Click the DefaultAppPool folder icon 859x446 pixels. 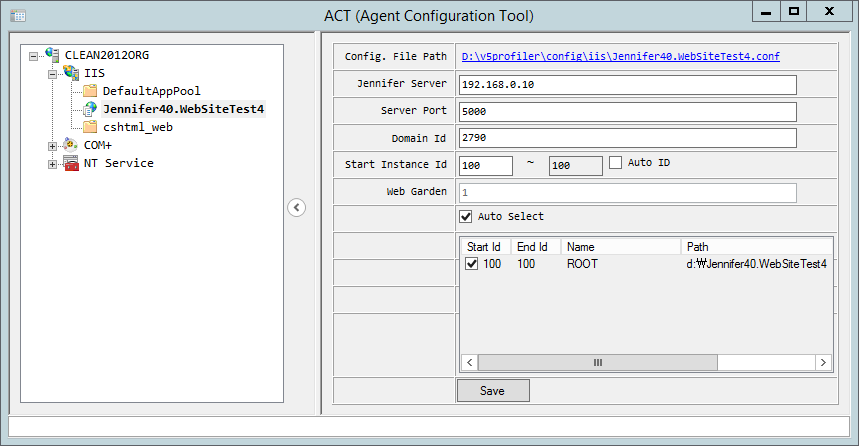click(90, 91)
